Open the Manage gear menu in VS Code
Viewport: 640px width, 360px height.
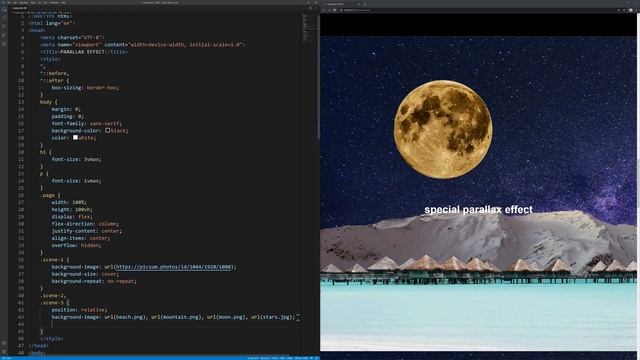pos(4,352)
